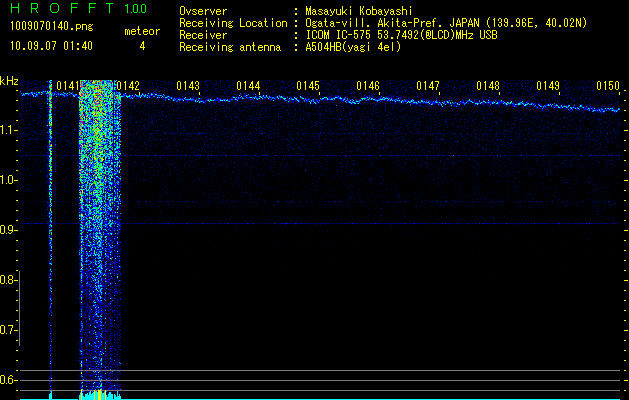Click the date stamp 10.09.07 01:40
The image size is (629, 400).
pyautogui.click(x=51, y=46)
